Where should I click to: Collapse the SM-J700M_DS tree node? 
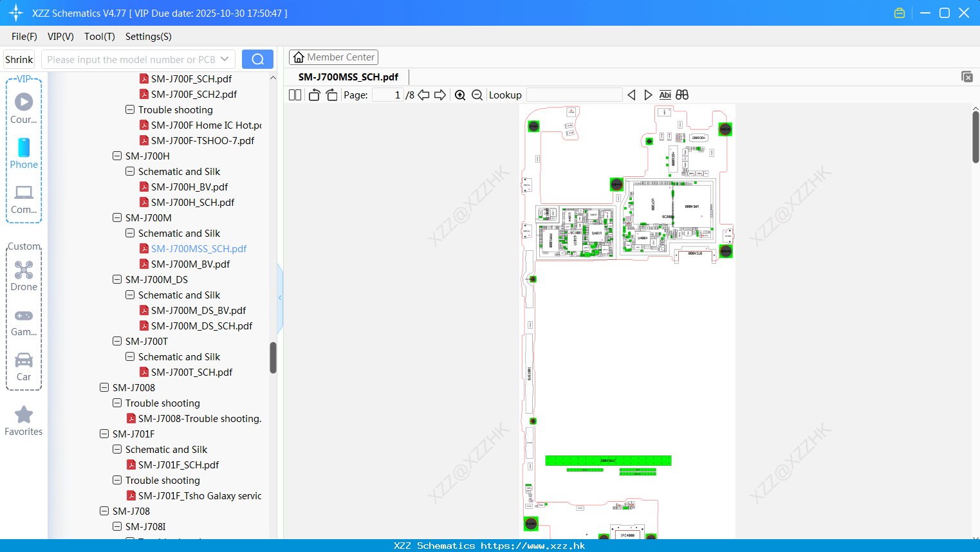(117, 279)
